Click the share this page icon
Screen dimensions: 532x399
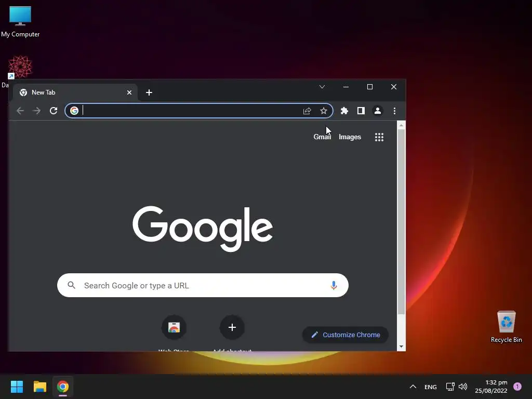(x=307, y=111)
